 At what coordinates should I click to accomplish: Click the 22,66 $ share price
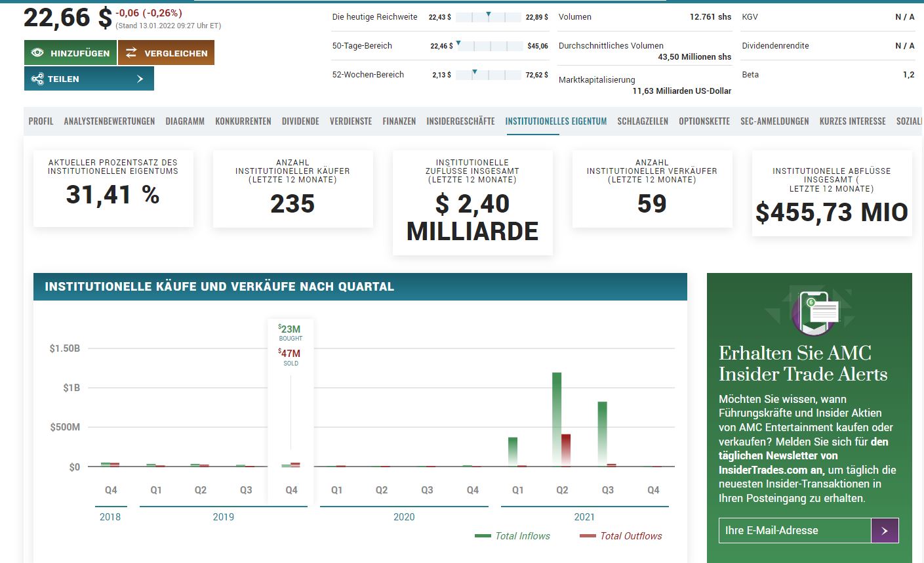click(x=68, y=18)
